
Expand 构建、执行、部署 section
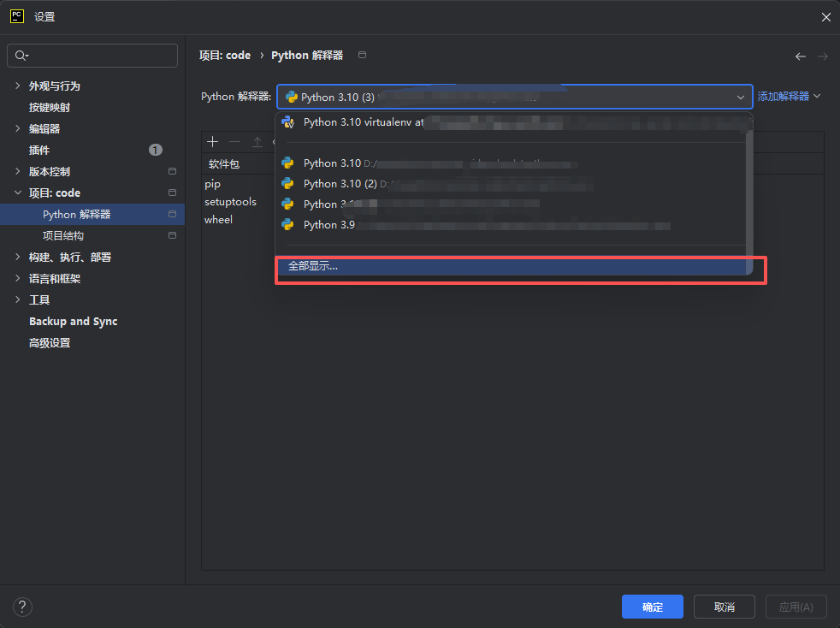[18, 258]
